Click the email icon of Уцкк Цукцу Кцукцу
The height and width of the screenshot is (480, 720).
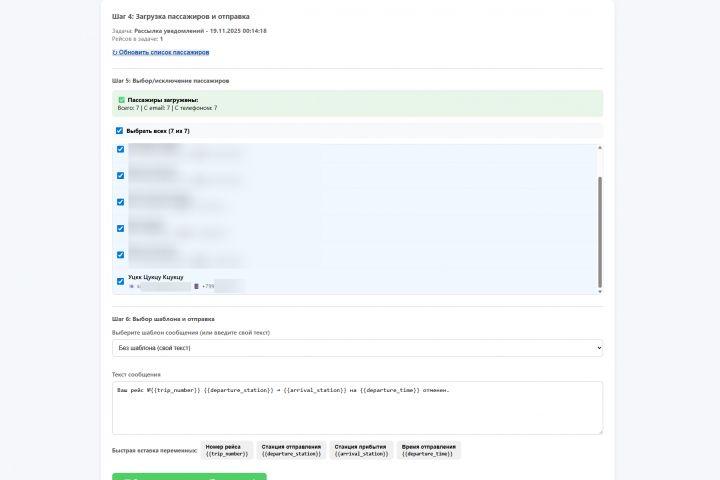[x=131, y=286]
